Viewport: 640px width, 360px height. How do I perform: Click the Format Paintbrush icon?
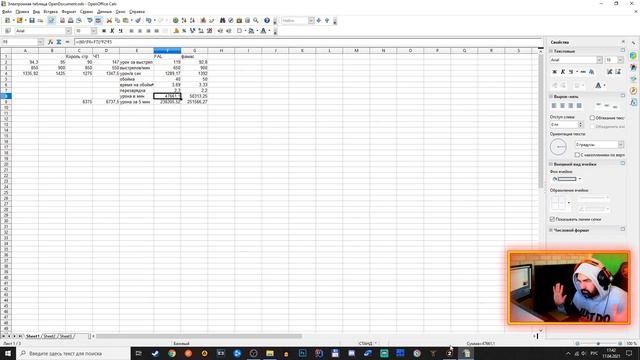click(x=138, y=20)
